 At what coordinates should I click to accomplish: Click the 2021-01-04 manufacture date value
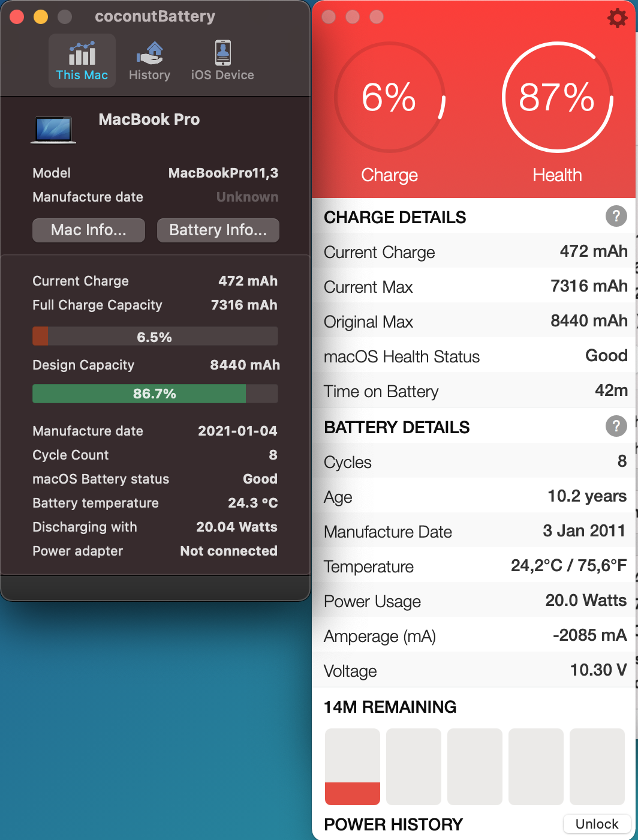point(237,431)
